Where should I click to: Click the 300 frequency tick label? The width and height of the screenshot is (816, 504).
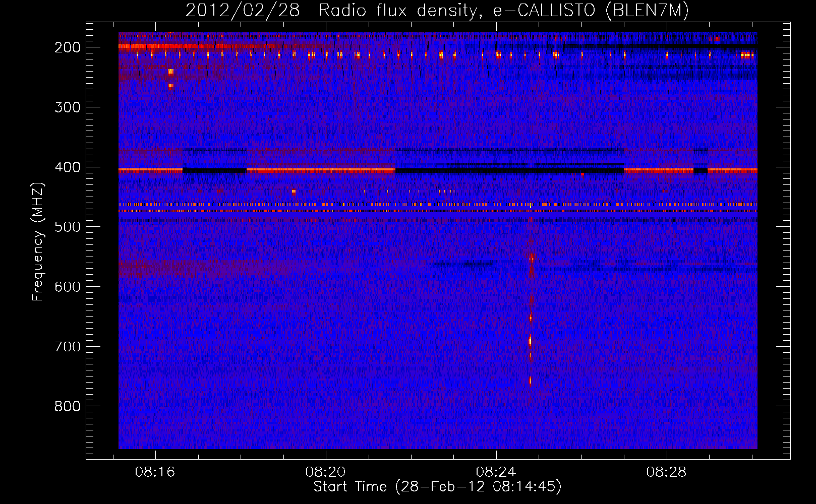(x=68, y=107)
